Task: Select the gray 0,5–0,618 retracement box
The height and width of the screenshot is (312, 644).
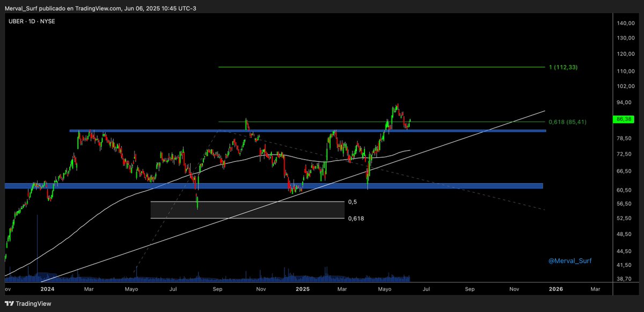Action: [247, 210]
